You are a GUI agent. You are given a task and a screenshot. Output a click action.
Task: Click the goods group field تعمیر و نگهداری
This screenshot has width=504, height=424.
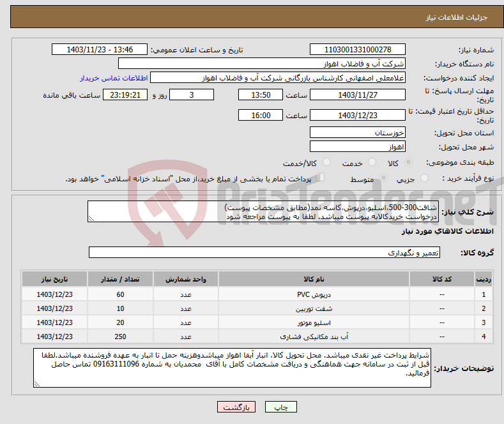pos(264,252)
